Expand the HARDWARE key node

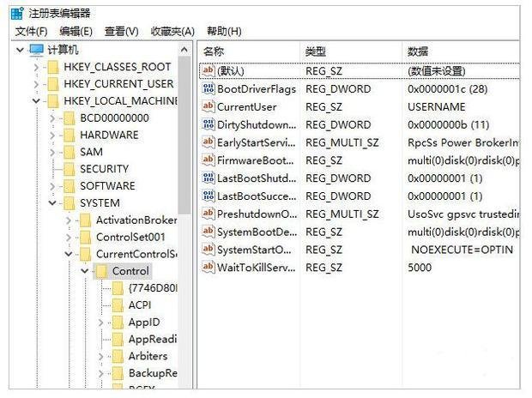[52, 135]
